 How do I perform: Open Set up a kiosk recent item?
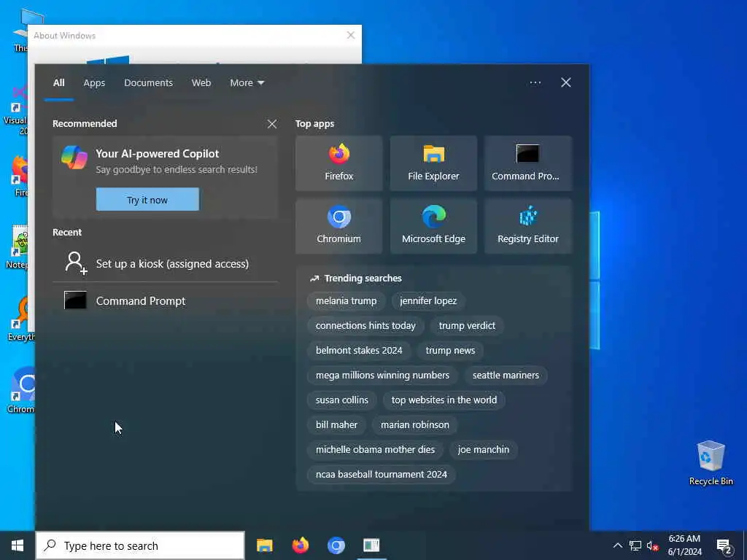point(165,264)
